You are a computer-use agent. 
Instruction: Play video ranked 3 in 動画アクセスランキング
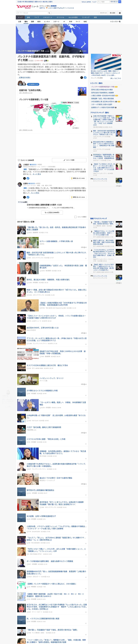tap(119, 243)
